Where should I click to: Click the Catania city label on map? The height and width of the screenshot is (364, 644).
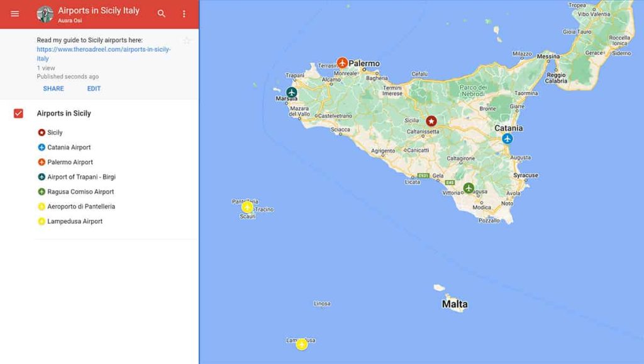508,128
